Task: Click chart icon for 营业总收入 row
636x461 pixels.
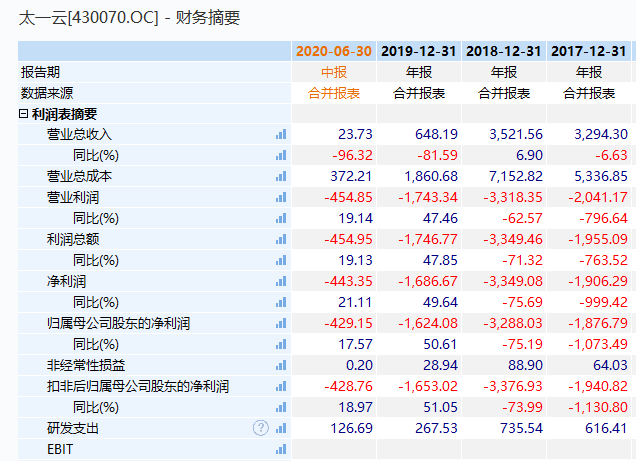Action: click(x=281, y=135)
